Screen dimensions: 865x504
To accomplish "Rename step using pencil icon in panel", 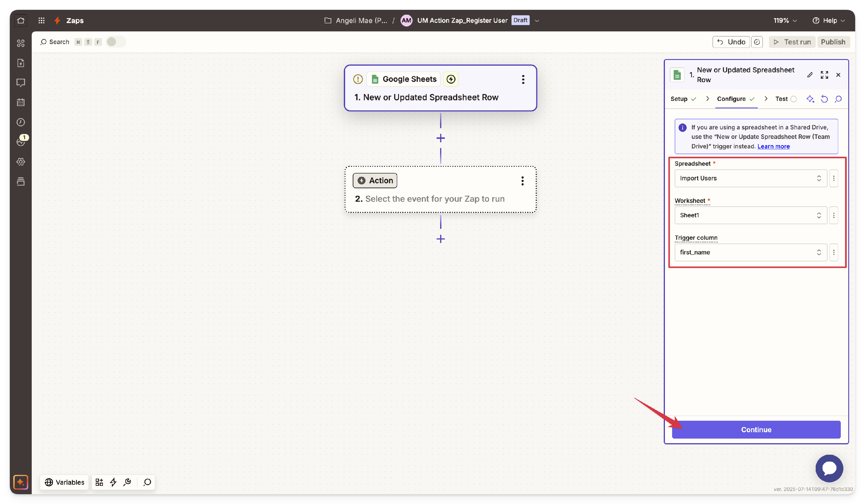I will click(x=810, y=75).
